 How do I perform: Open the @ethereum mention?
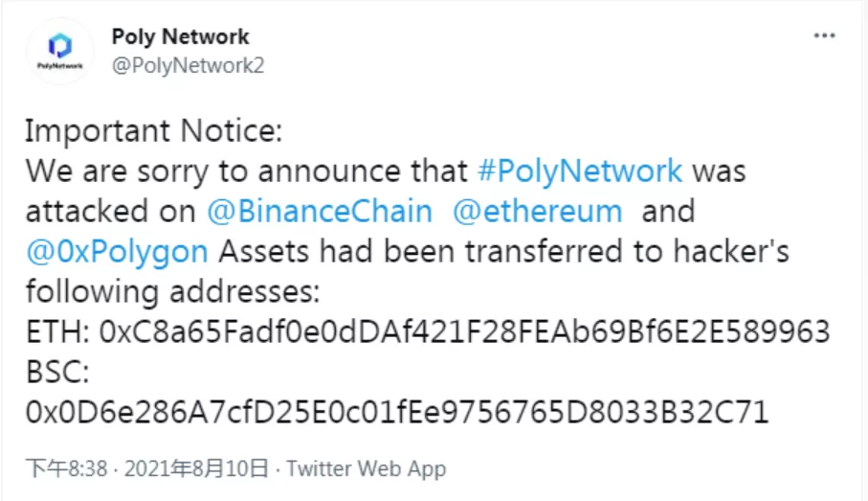[538, 212]
